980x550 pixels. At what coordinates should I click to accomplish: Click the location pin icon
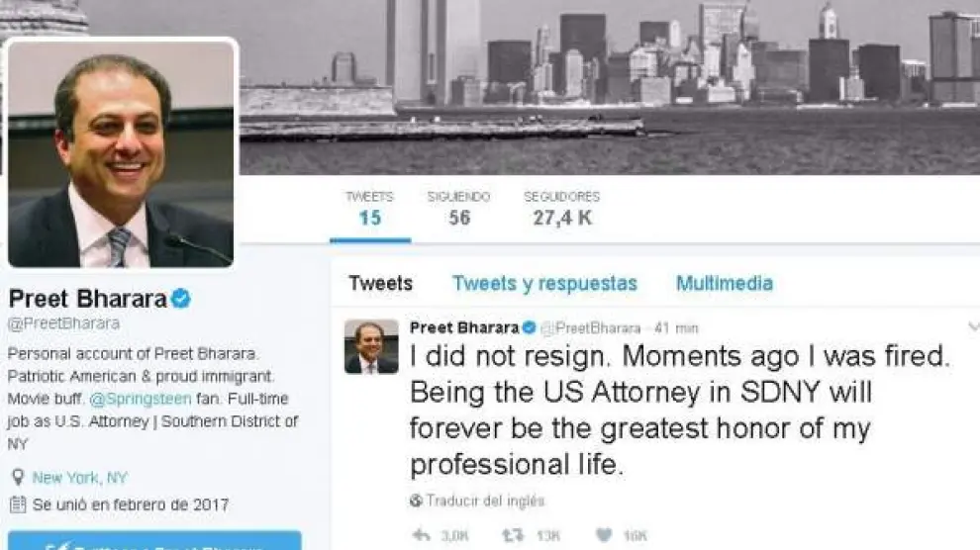(x=18, y=478)
